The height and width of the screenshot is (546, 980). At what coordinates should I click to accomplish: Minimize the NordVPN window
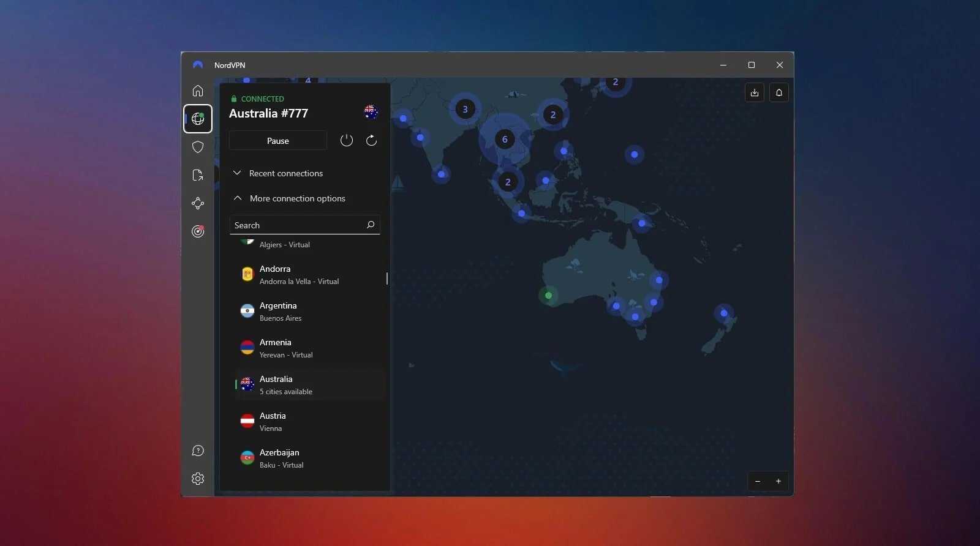point(723,65)
